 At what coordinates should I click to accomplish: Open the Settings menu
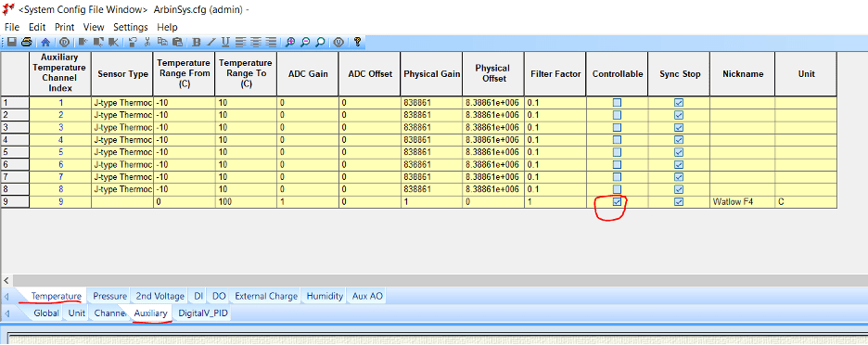click(x=131, y=27)
